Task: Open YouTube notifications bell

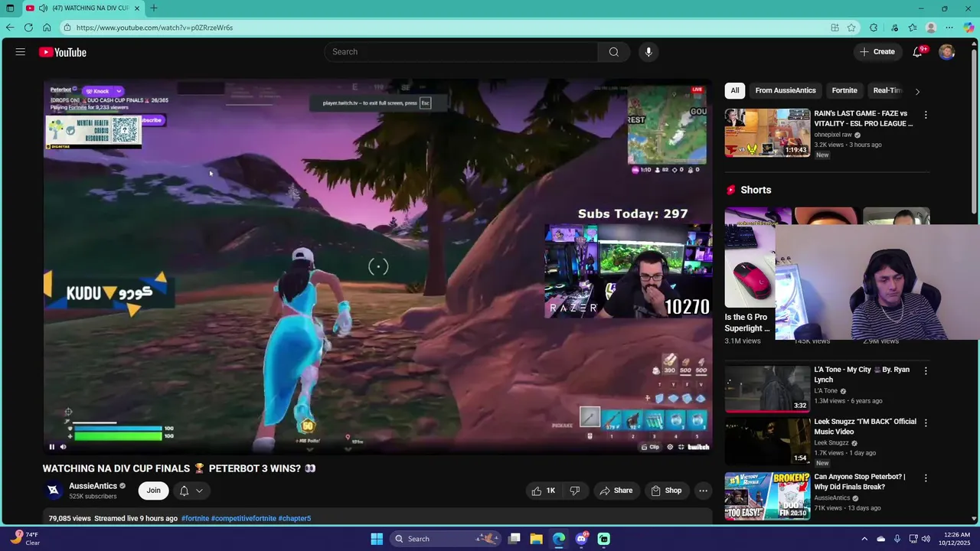Action: click(x=917, y=52)
